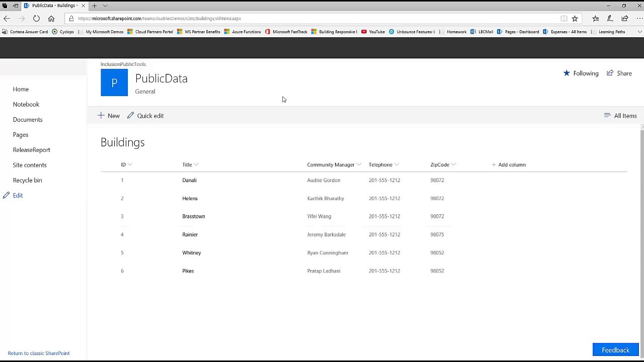Click the New item plus icon
This screenshot has height=362, width=644.
point(101,116)
